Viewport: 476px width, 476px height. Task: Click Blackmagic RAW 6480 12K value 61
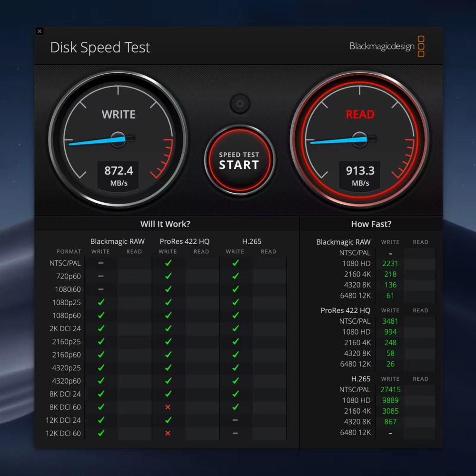click(x=390, y=296)
